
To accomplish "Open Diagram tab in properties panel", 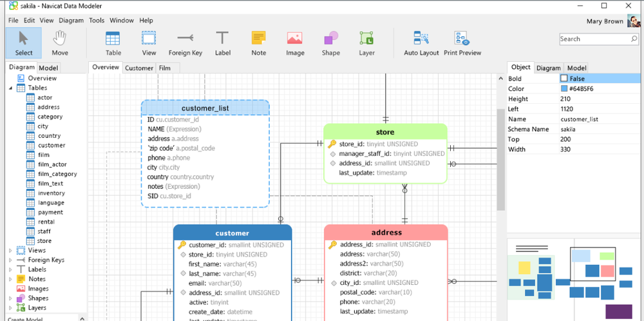I will (548, 68).
